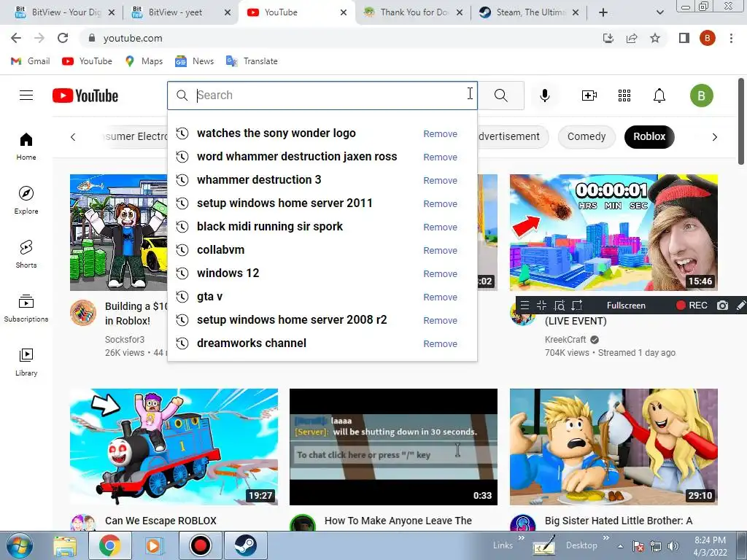This screenshot has width=747, height=560.
Task: Go to Home in sidebar
Action: click(26, 146)
